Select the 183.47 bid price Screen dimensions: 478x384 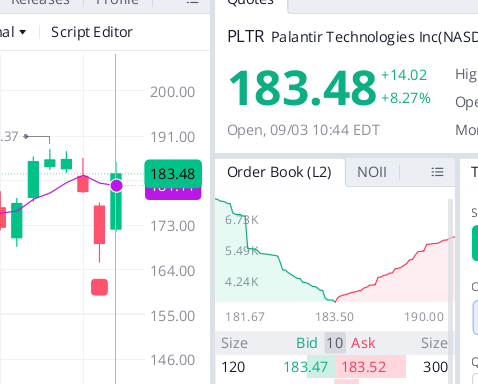click(306, 367)
